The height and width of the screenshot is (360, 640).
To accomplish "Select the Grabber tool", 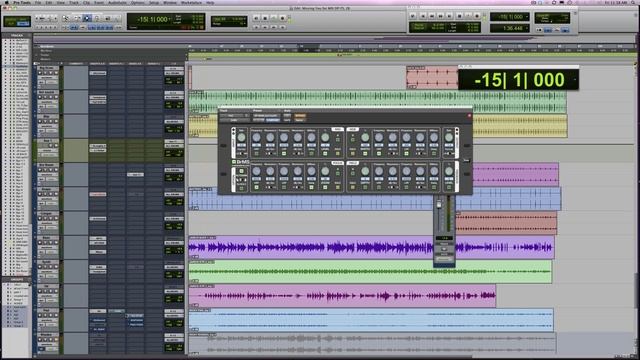I will click(x=97, y=18).
